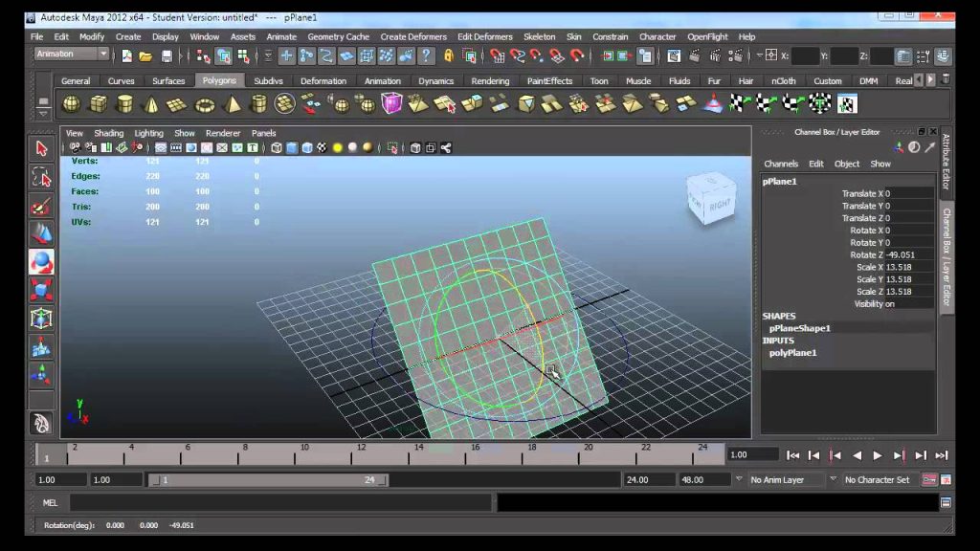The height and width of the screenshot is (551, 980).
Task: Go to end of playback range
Action: (942, 455)
